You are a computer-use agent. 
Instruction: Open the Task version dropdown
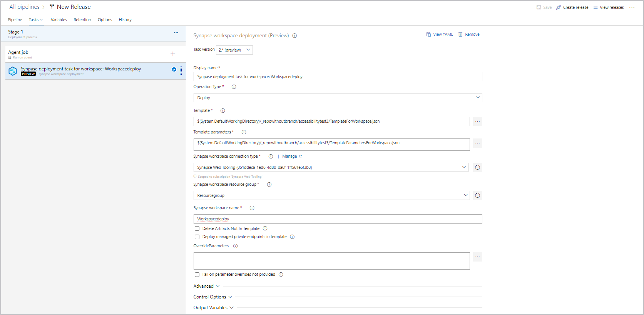coord(234,50)
